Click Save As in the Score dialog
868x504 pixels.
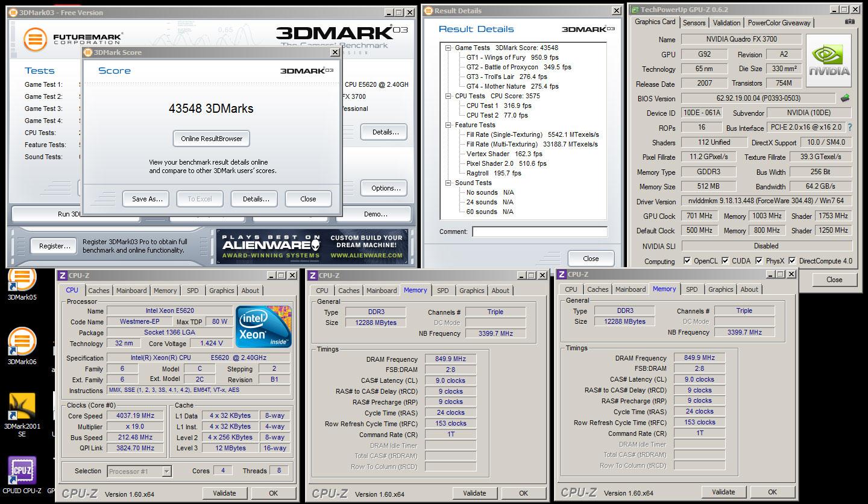[147, 199]
